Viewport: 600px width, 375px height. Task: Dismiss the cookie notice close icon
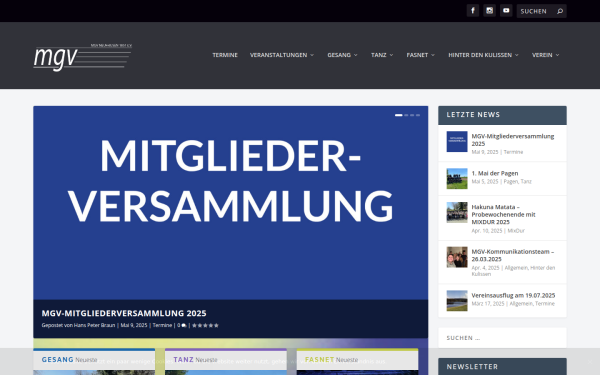click(590, 362)
